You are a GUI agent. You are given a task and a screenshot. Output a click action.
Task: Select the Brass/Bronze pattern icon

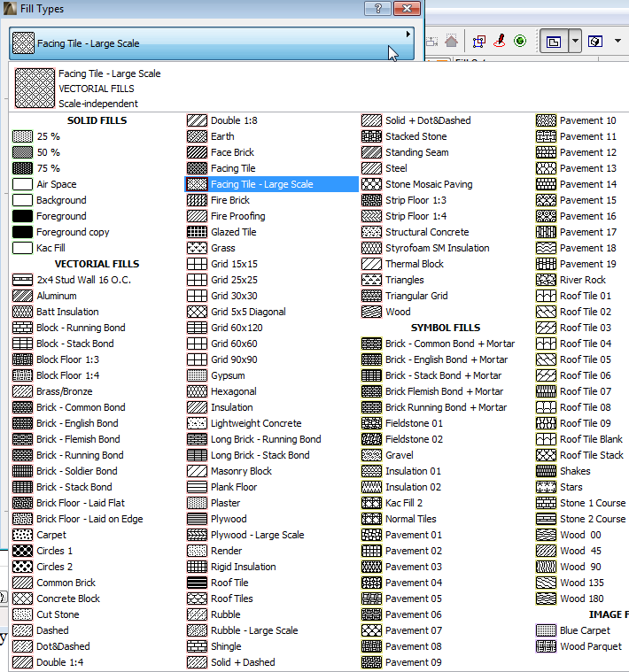click(22, 391)
